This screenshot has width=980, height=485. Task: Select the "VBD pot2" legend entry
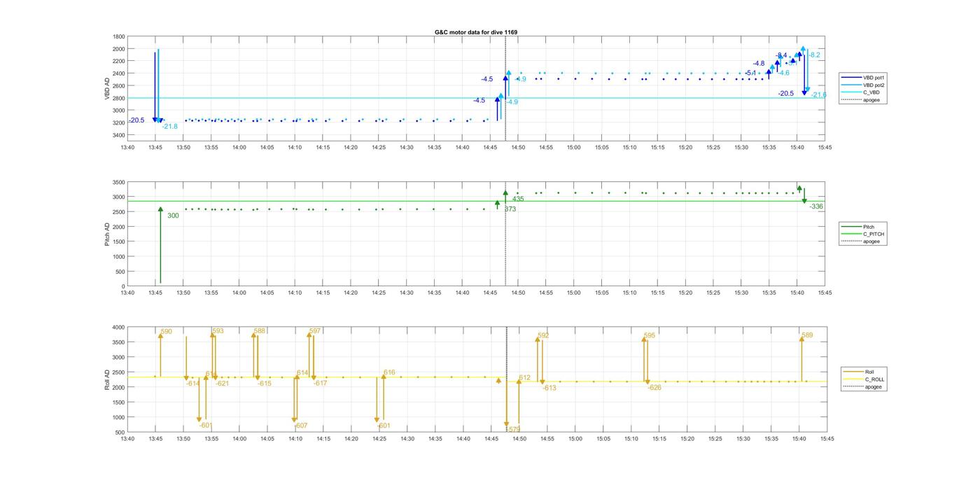(x=862, y=85)
